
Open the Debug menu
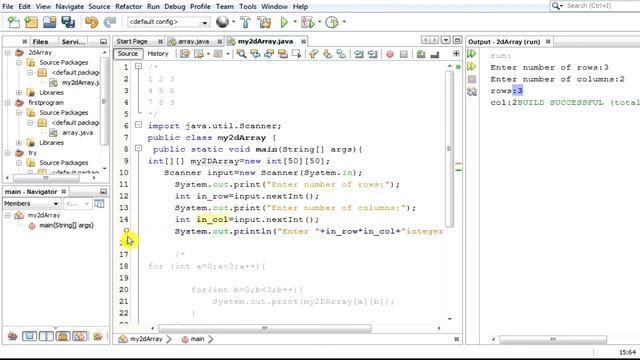tap(175, 7)
